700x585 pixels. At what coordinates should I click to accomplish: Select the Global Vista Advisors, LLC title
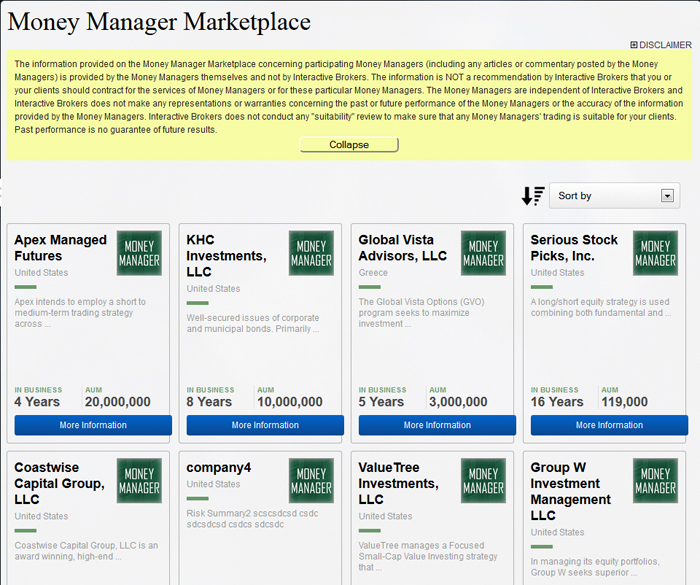click(x=403, y=248)
